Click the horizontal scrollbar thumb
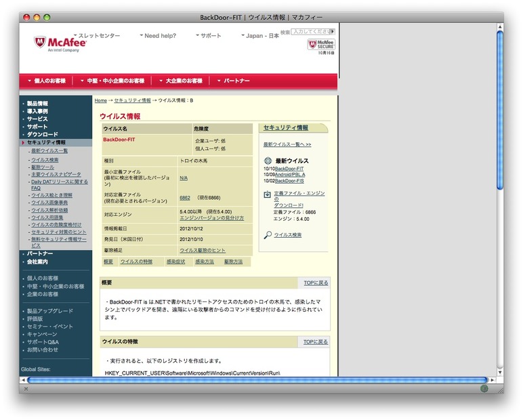 257,380
